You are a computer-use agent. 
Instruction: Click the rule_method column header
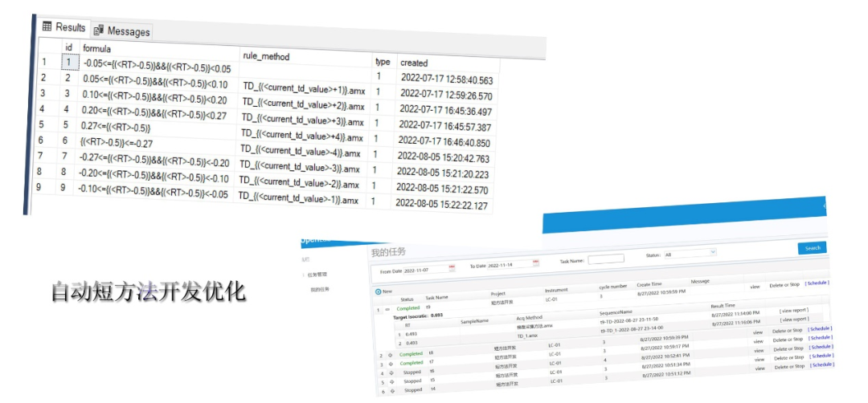tap(266, 56)
